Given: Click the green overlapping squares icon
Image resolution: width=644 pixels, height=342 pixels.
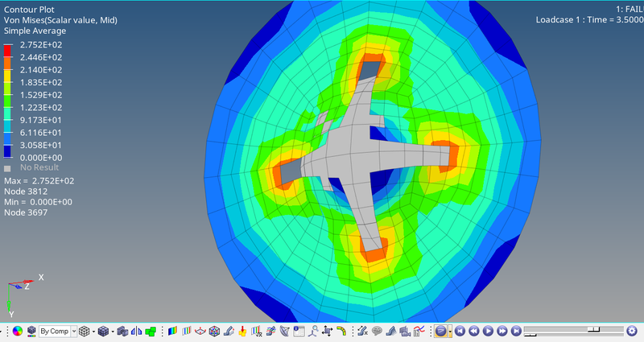Looking at the screenshot, I should [151, 332].
